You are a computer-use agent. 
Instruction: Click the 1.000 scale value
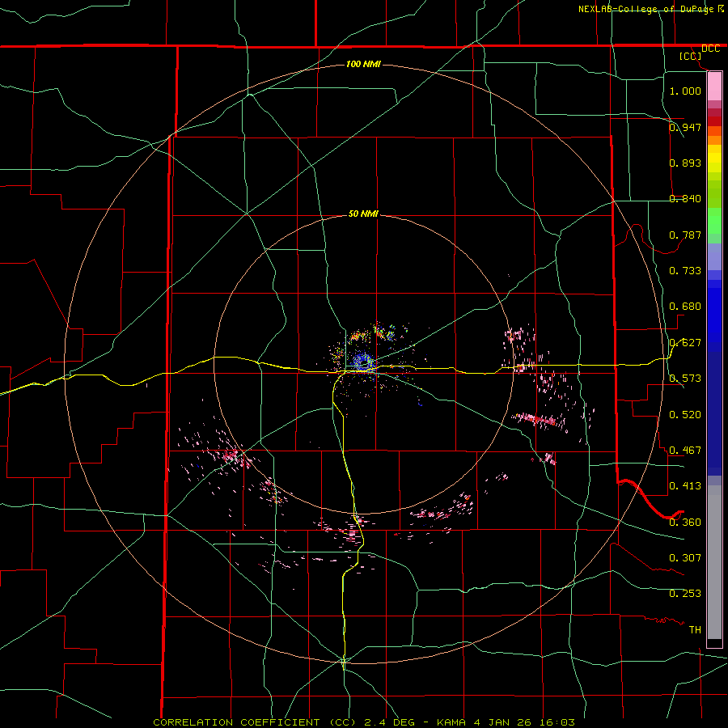point(685,91)
